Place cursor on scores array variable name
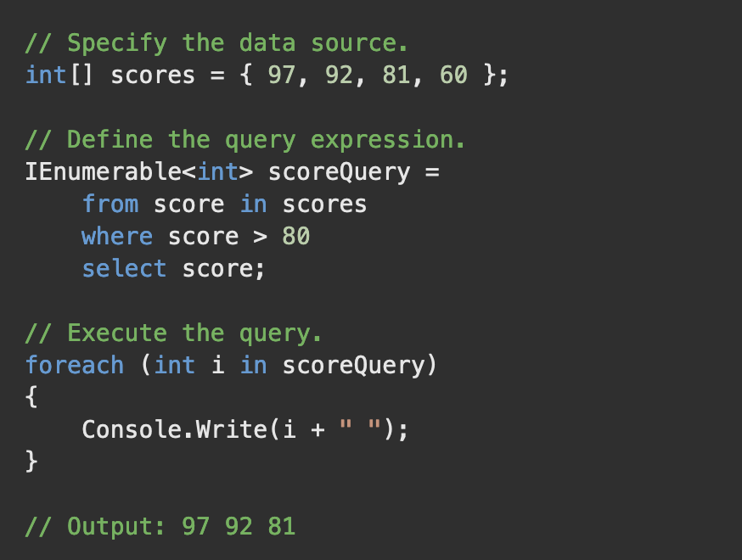 (x=152, y=76)
